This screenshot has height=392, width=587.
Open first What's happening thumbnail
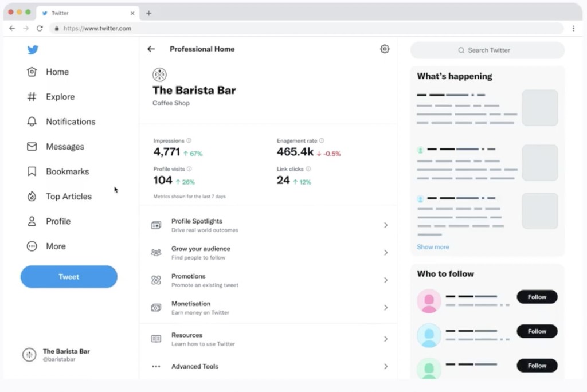coord(540,108)
